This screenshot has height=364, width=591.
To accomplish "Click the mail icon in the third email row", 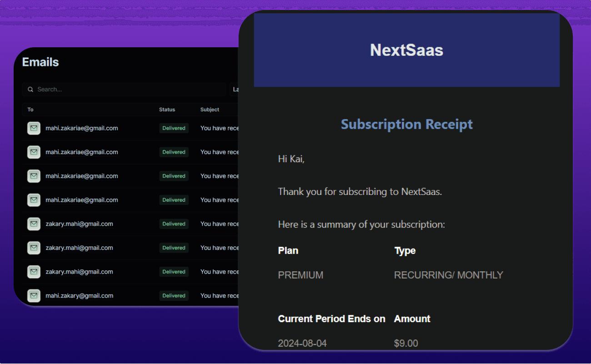I will click(x=34, y=176).
